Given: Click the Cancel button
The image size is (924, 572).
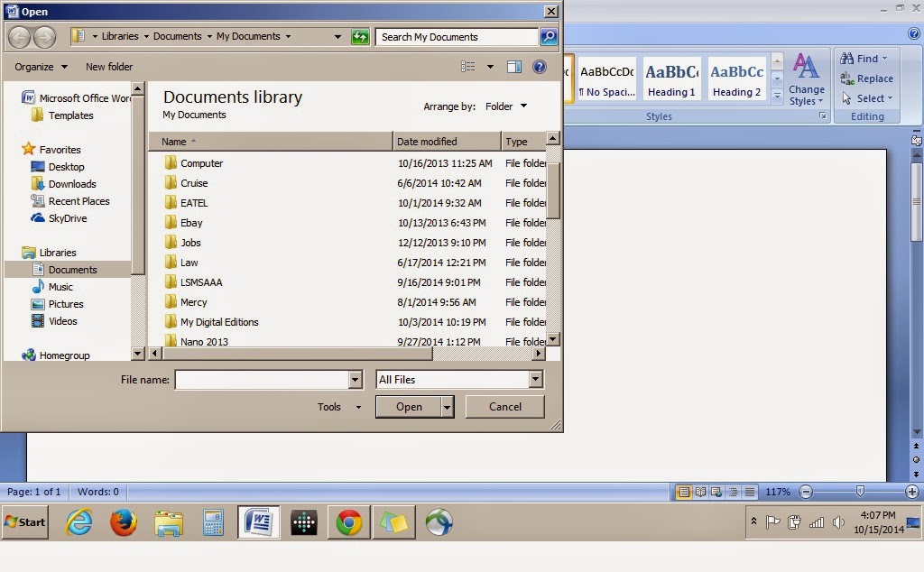Looking at the screenshot, I should (x=505, y=407).
